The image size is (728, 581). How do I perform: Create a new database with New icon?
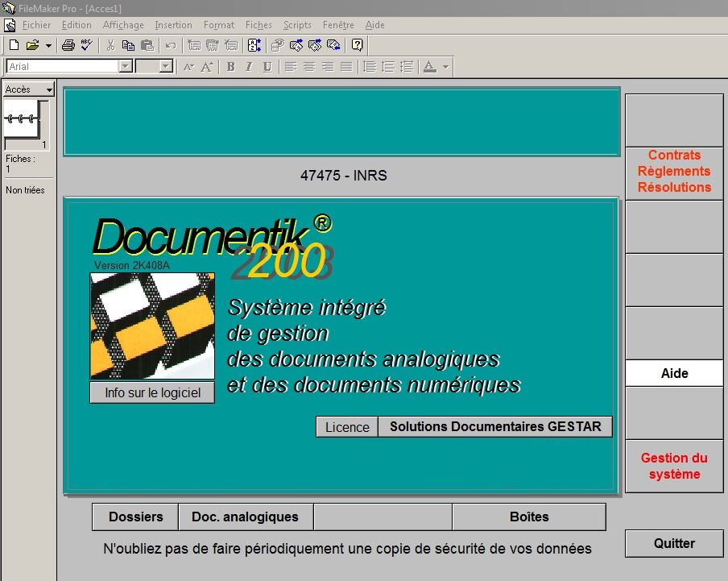pos(14,45)
